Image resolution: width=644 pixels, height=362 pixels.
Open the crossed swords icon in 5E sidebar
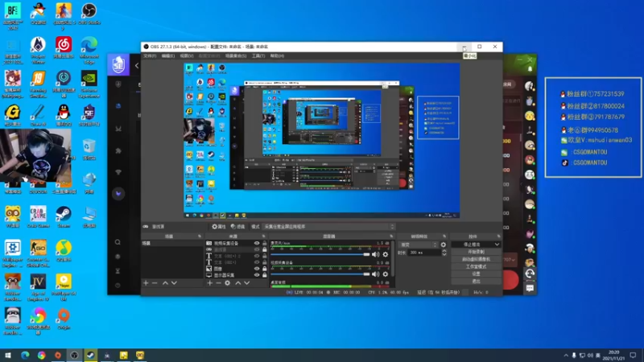point(118,129)
